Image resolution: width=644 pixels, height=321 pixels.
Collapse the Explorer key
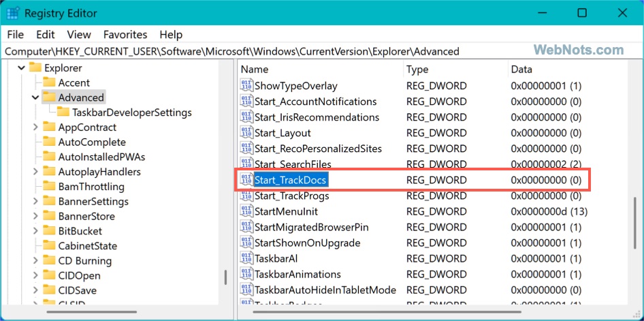(x=22, y=68)
